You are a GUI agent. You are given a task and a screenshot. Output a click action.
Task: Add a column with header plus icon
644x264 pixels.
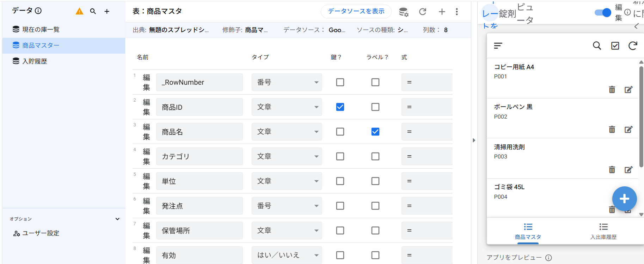442,12
